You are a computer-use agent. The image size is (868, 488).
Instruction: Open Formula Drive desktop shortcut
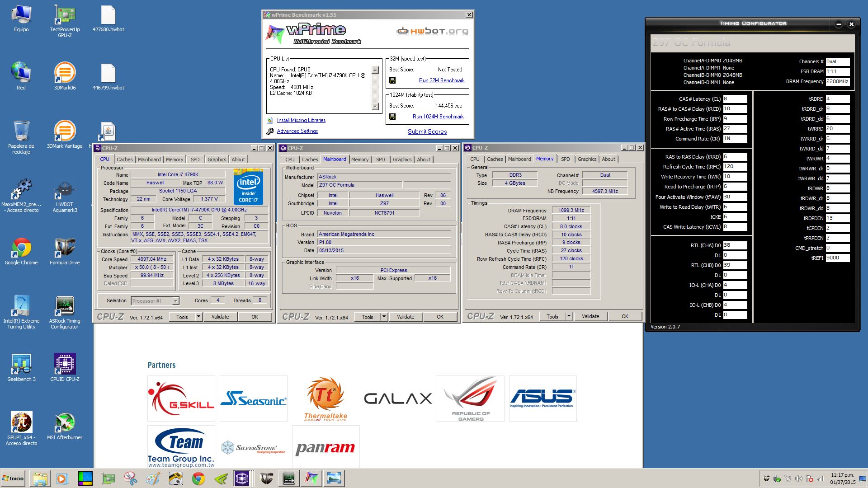[x=65, y=251]
